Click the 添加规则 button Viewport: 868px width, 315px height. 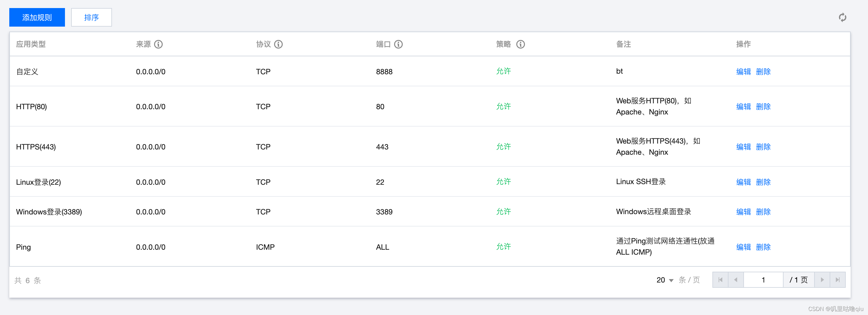click(x=37, y=17)
